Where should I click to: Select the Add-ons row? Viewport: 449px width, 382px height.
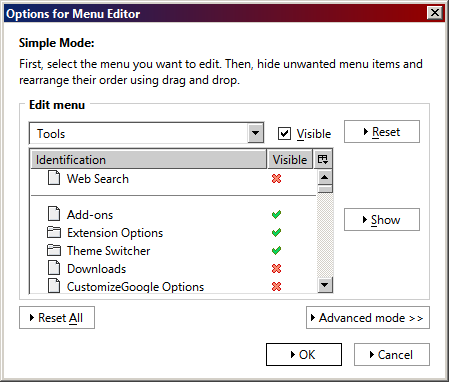(173, 214)
